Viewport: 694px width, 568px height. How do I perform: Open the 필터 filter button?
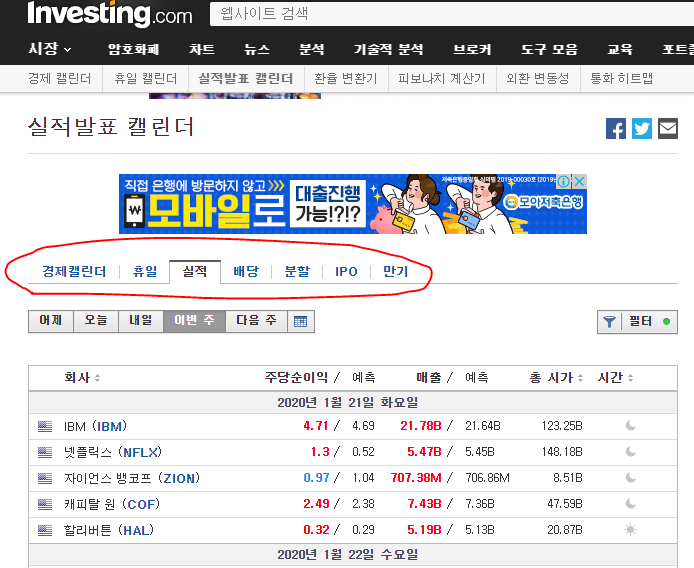pyautogui.click(x=637, y=322)
